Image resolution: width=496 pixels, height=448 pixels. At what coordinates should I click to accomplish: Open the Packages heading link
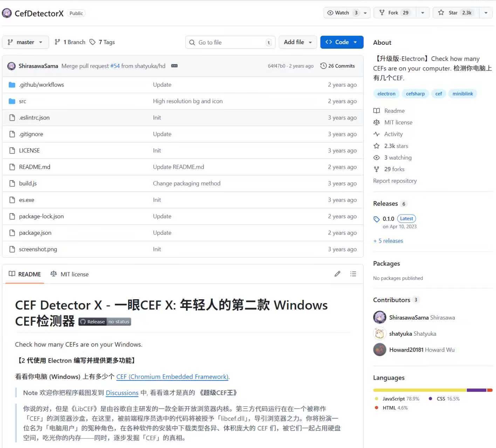tap(387, 264)
